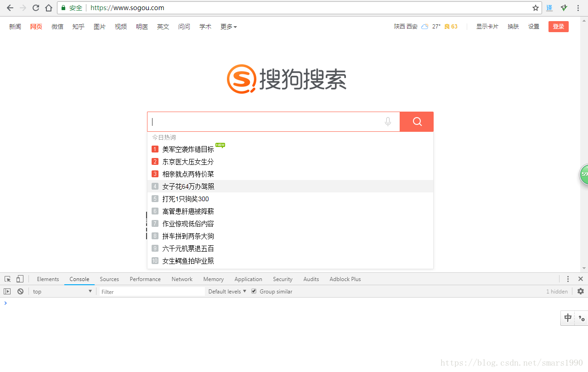Open the 明医 link
588x372 pixels.
tap(142, 27)
